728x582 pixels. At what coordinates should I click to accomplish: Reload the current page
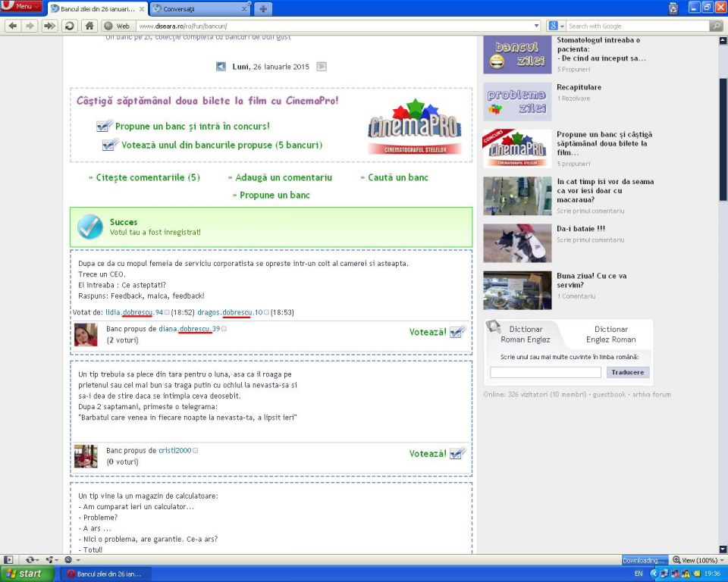click(x=69, y=26)
